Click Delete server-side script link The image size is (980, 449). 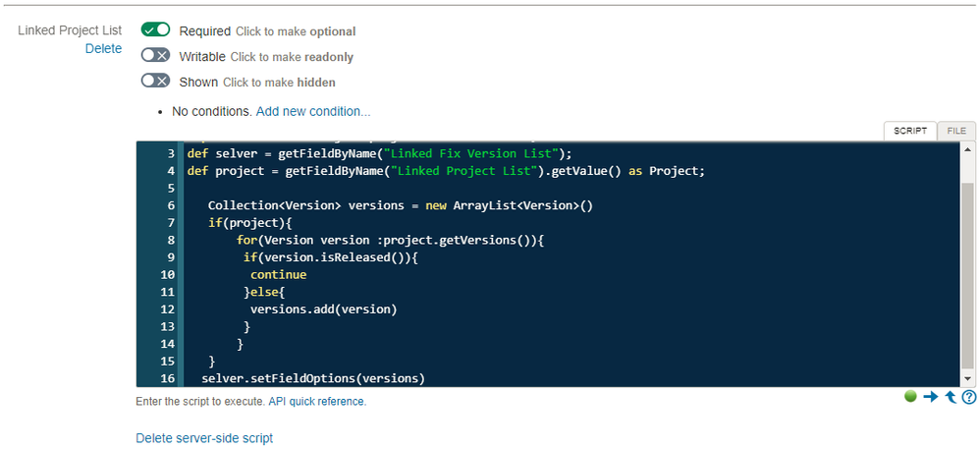tap(204, 438)
